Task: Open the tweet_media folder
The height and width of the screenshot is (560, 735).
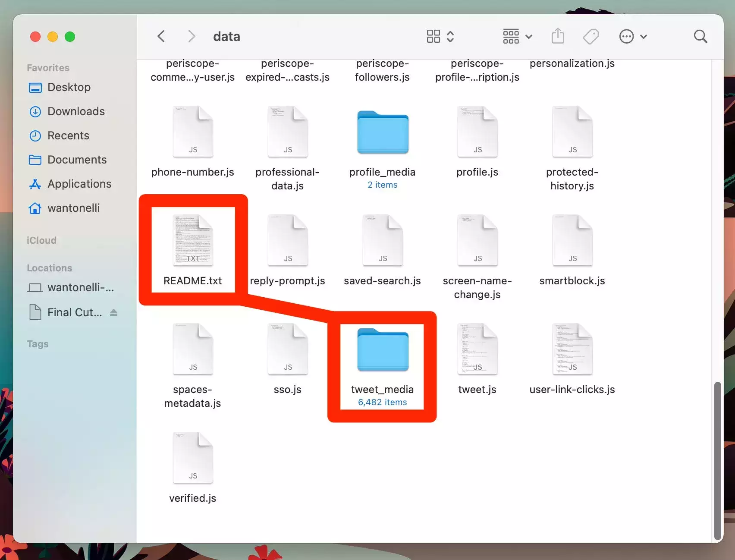Action: [x=383, y=350]
